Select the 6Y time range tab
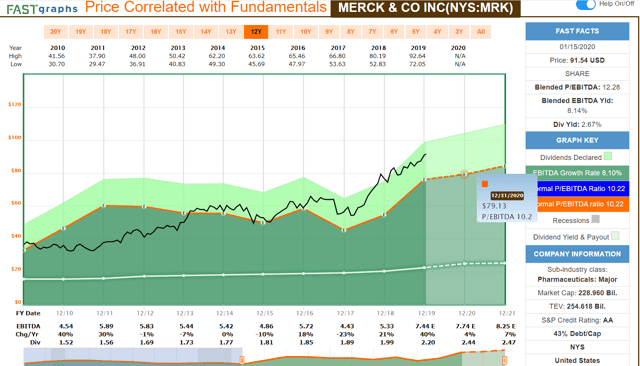 coord(394,32)
